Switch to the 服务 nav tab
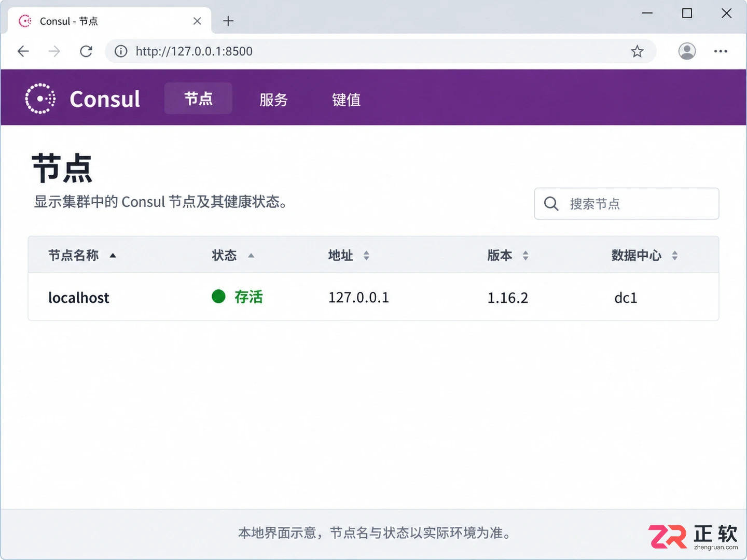This screenshot has height=560, width=747. tap(273, 99)
